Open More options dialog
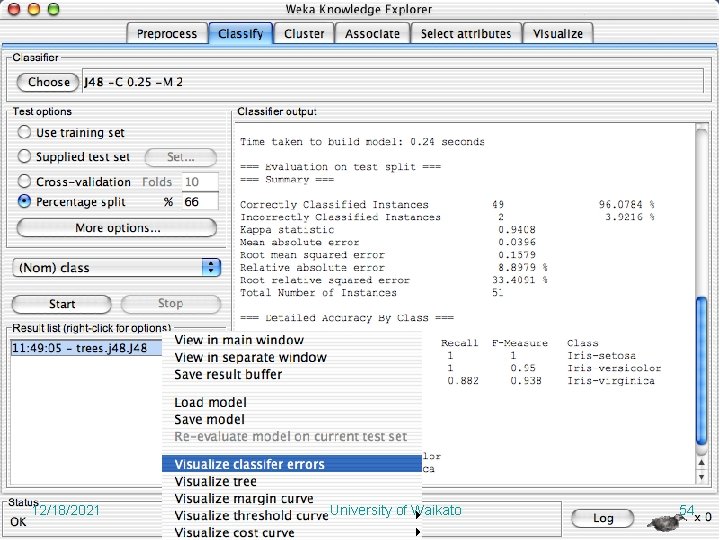Image resolution: width=720 pixels, height=540 pixels. pos(117,228)
